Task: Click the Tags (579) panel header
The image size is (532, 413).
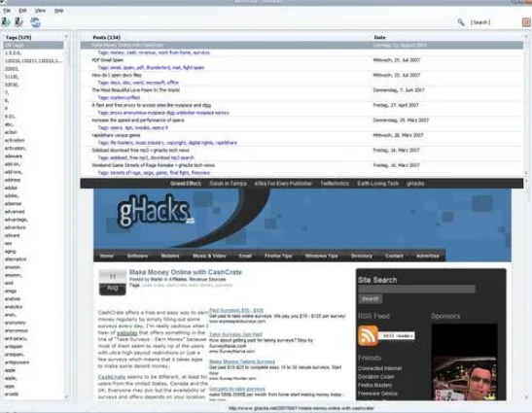Action: 18,37
